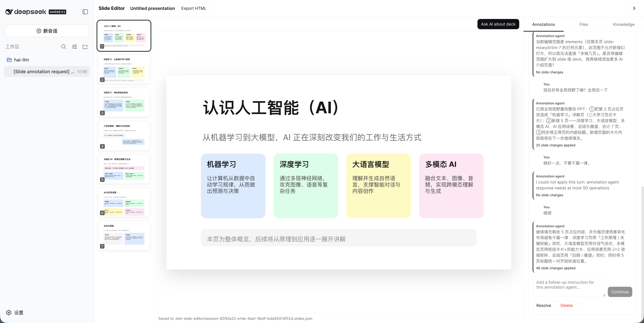The height and width of the screenshot is (323, 644).
Task: Click the deepseek whale logo
Action: click(x=9, y=12)
